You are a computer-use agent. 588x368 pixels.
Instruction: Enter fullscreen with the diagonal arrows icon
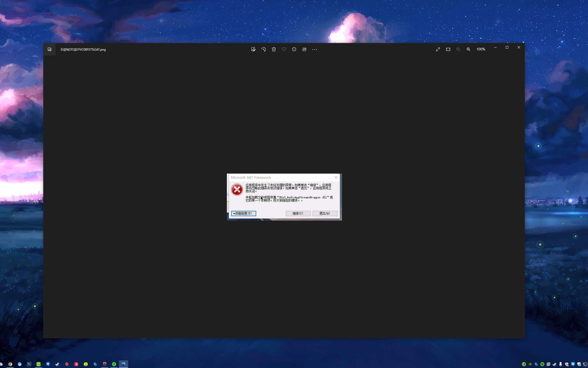tap(438, 49)
